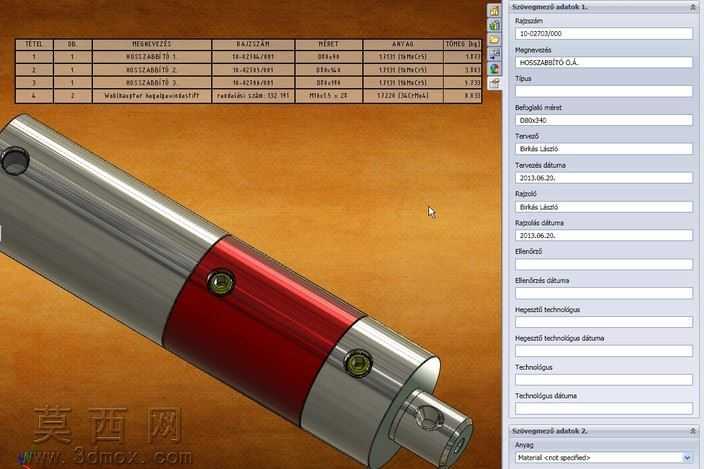Image resolution: width=704 pixels, height=469 pixels.
Task: Click the TÉTEL column header in the table
Action: click(x=34, y=44)
